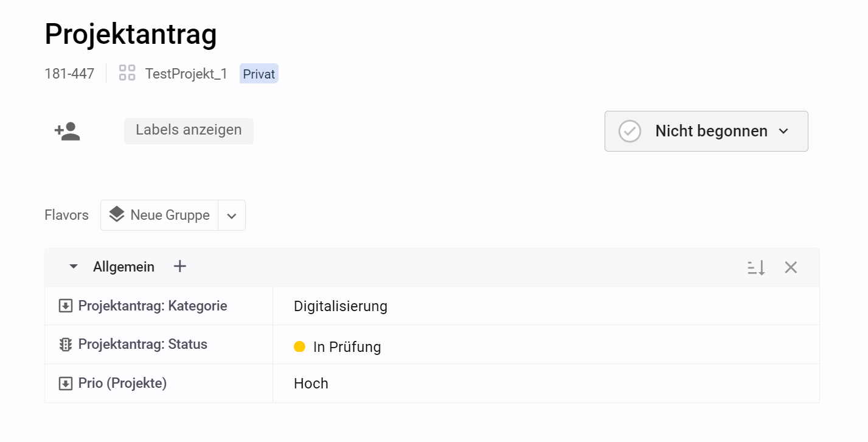The width and height of the screenshot is (868, 442).
Task: Click the Flavors label
Action: click(x=66, y=215)
